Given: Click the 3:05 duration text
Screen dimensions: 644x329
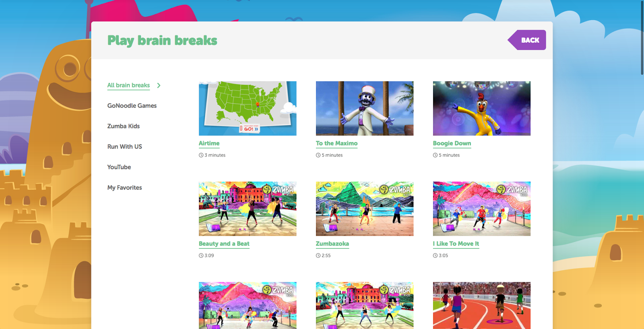Looking at the screenshot, I should tap(443, 255).
